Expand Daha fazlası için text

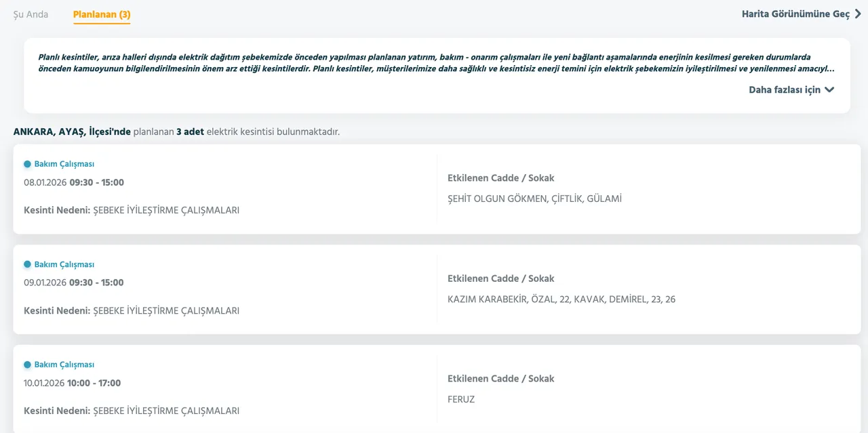coord(785,89)
